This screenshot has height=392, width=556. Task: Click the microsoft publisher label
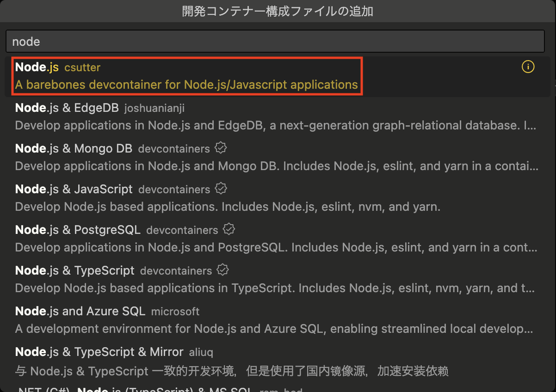pos(175,311)
